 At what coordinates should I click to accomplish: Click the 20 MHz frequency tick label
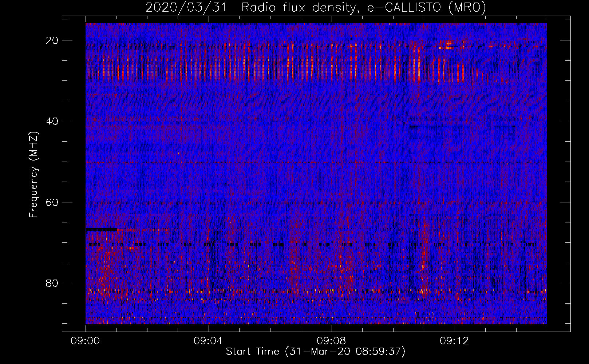pos(52,40)
